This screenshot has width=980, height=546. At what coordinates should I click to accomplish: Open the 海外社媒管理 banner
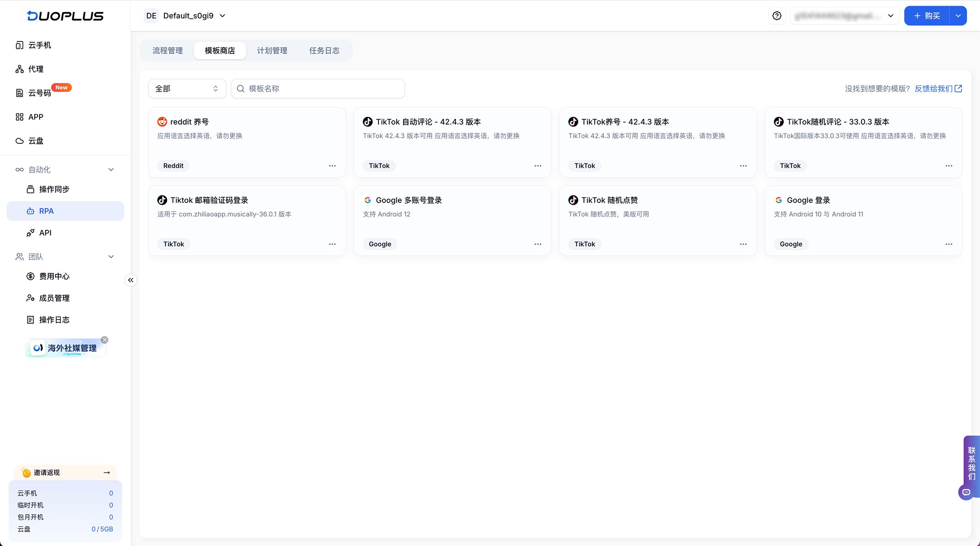coord(65,348)
